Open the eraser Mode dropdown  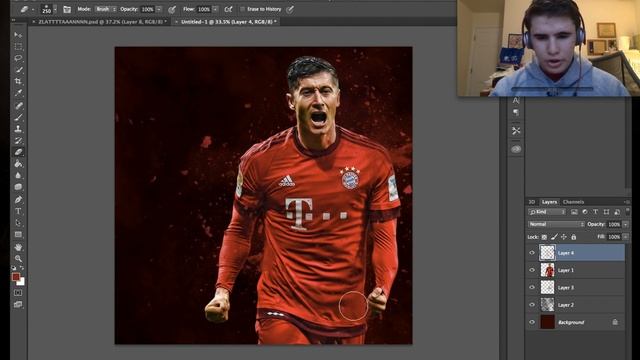[x=105, y=9]
